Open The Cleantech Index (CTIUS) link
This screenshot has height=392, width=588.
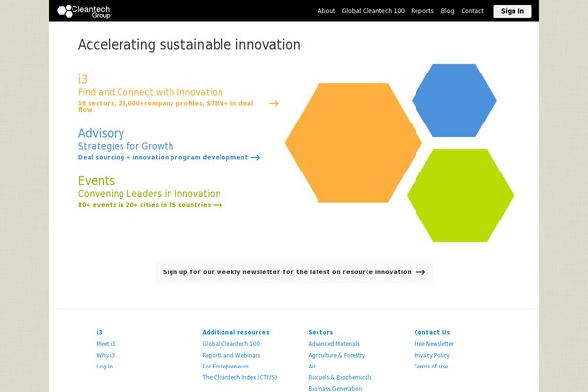pyautogui.click(x=240, y=377)
